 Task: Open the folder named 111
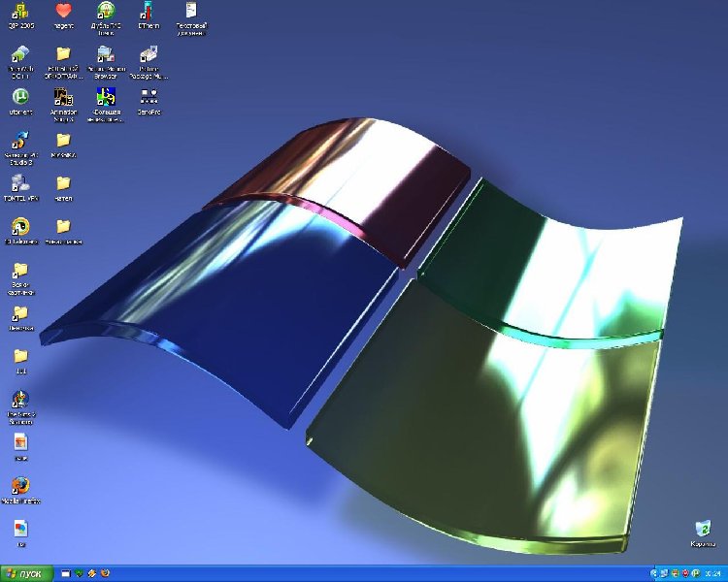(x=20, y=361)
